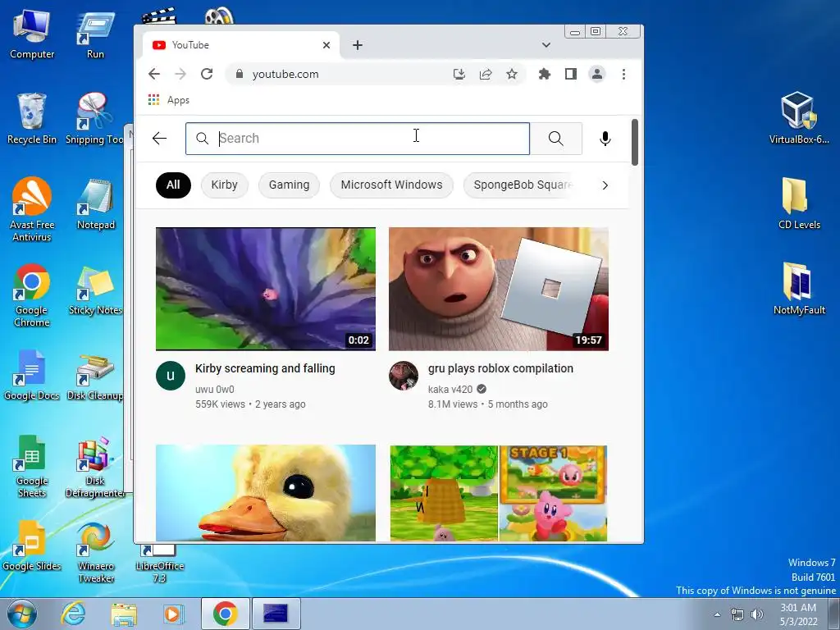Open the Chrome three-dot menu

[x=623, y=74]
